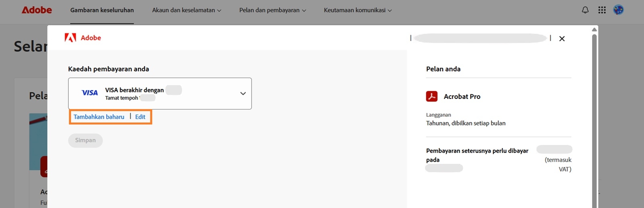The width and height of the screenshot is (644, 208).
Task: Click the Pelan anda heading
Action: click(x=443, y=69)
